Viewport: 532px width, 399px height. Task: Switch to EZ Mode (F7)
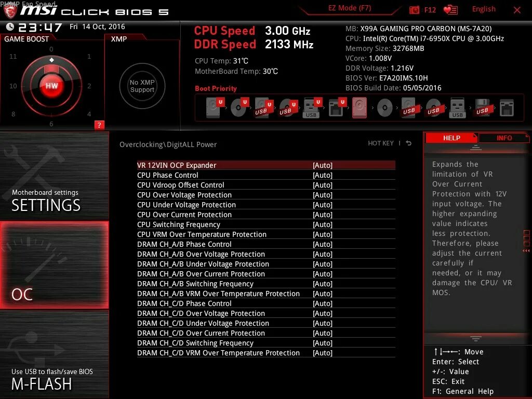point(350,8)
